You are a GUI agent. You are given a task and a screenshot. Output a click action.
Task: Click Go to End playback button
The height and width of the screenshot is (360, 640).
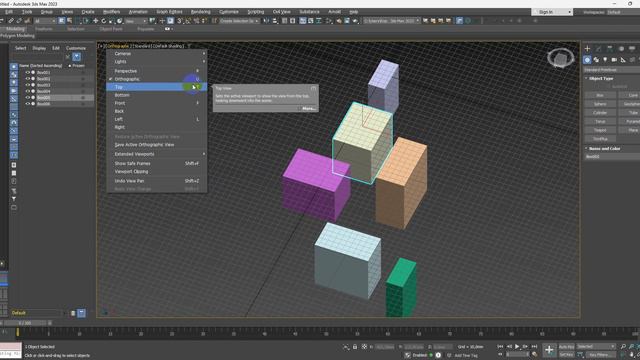pos(534,347)
